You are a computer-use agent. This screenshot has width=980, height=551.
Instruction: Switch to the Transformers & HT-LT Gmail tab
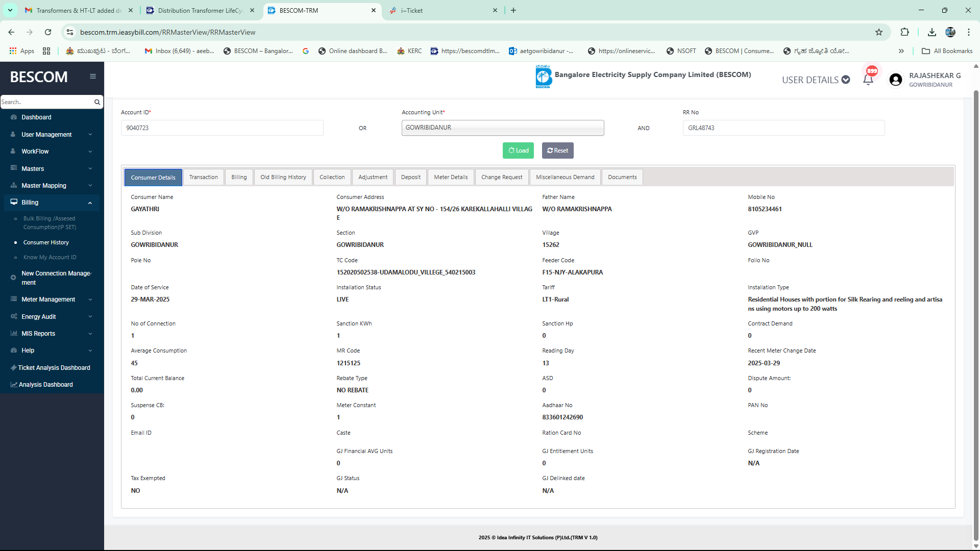(x=79, y=10)
